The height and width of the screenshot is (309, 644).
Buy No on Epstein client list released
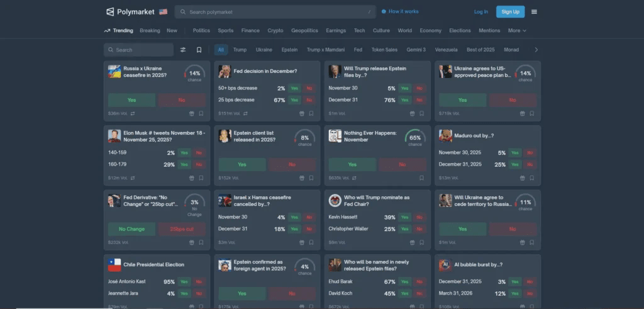[x=292, y=165]
